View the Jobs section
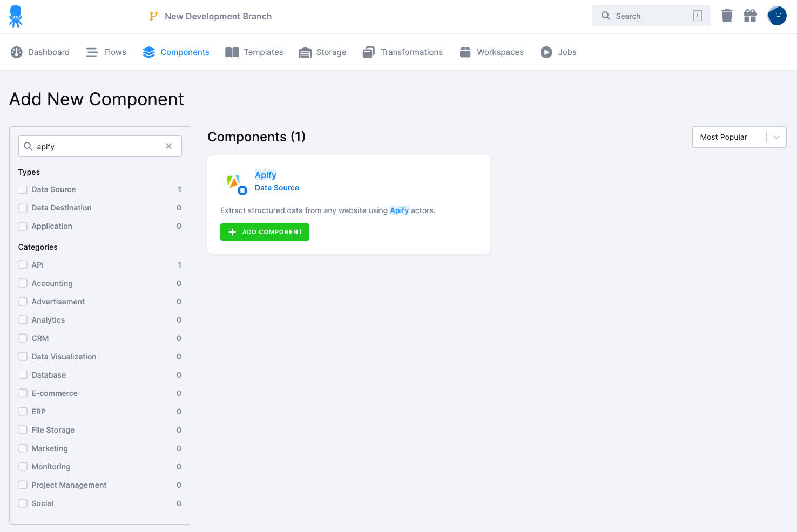This screenshot has height=532, width=797. coord(558,52)
